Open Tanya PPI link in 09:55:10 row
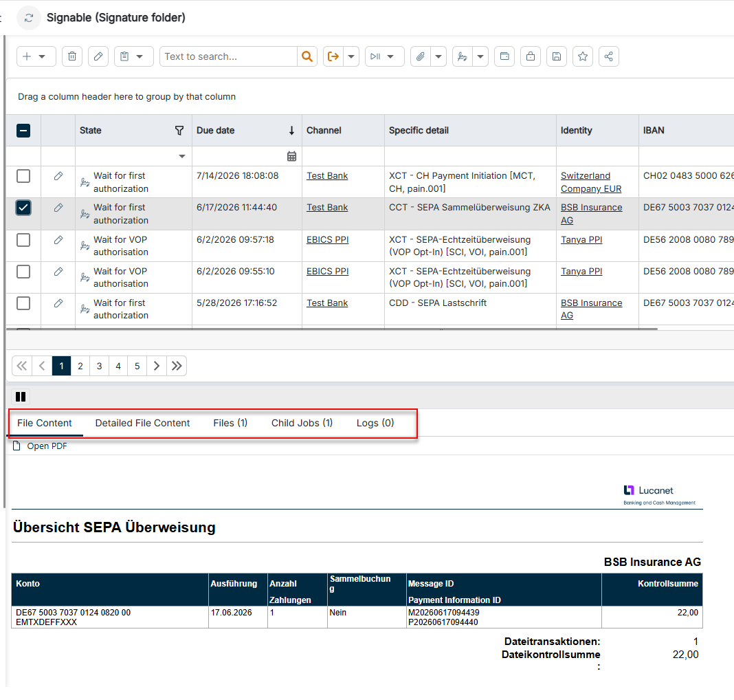Viewport: 734px width, 700px height. [581, 272]
